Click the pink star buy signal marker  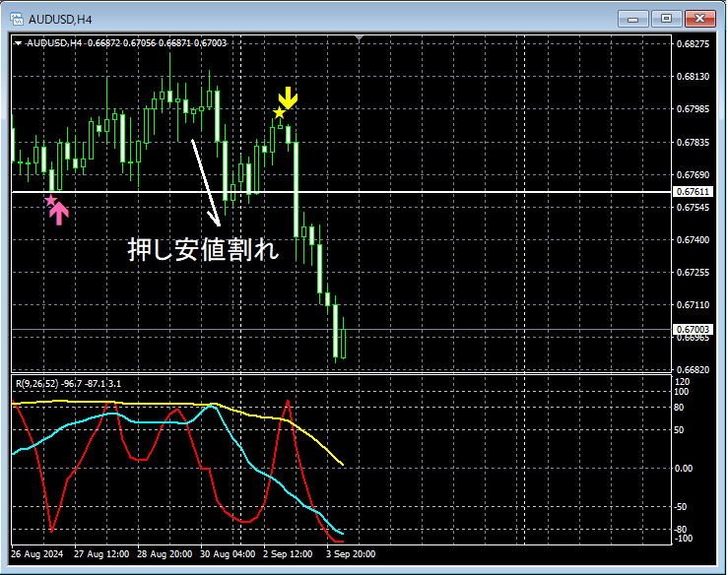click(x=50, y=201)
